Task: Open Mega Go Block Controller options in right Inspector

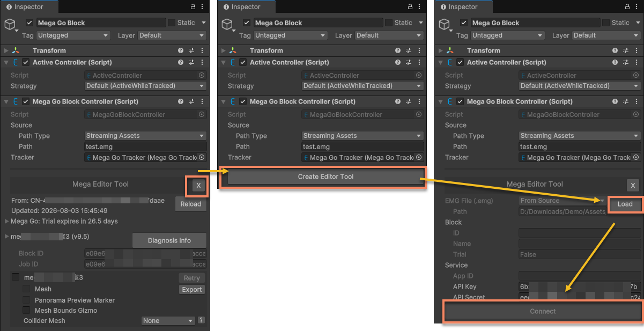Action: (636, 101)
